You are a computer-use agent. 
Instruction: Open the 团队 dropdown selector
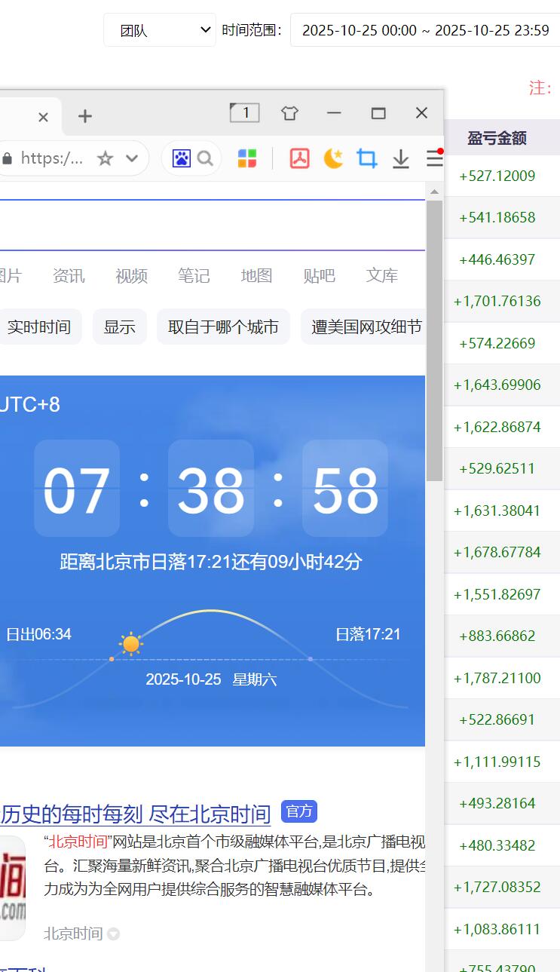(x=160, y=30)
